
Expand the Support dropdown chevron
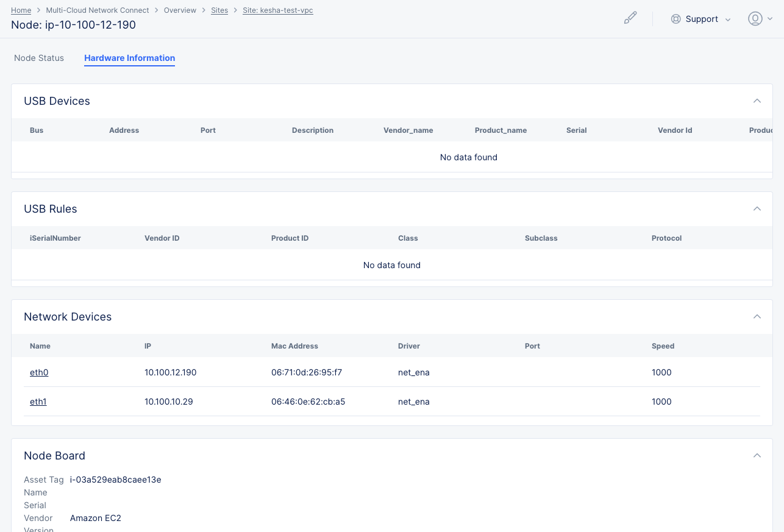(x=729, y=19)
